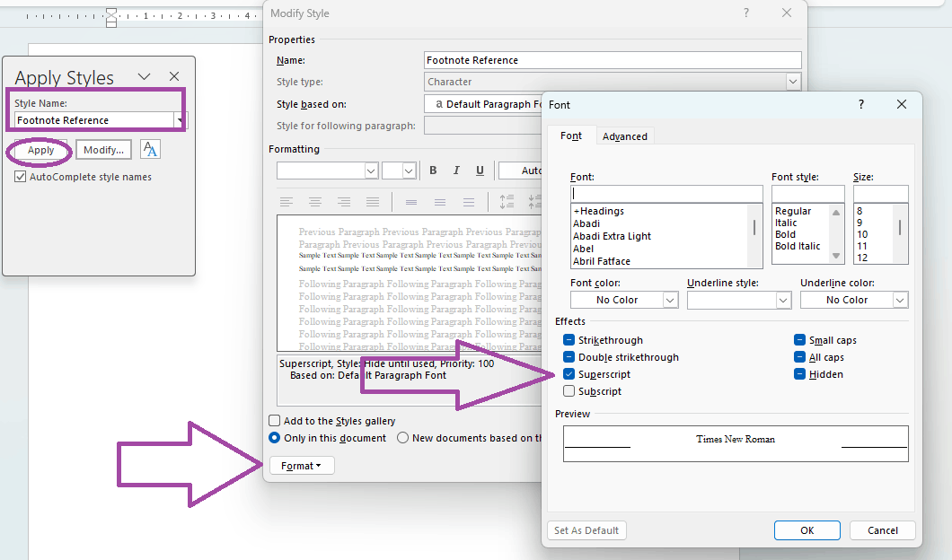Click the Modify... button
Image resolution: width=952 pixels, height=560 pixels.
pos(104,150)
